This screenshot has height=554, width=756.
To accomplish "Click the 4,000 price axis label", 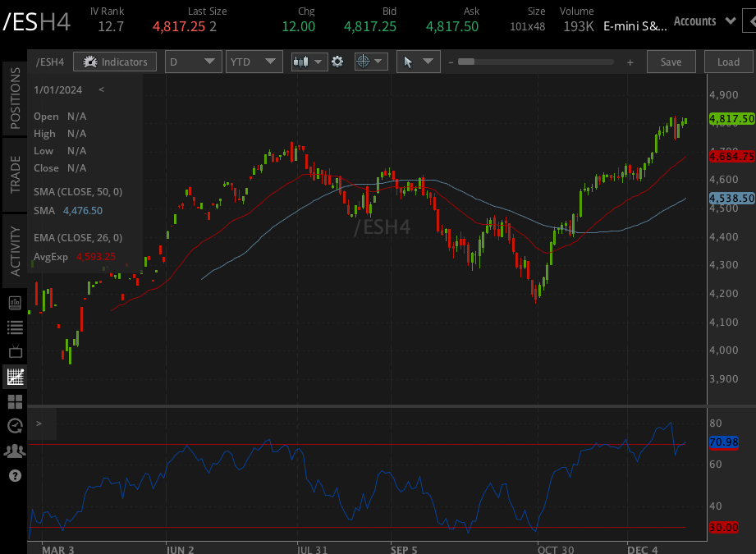I will pos(723,350).
